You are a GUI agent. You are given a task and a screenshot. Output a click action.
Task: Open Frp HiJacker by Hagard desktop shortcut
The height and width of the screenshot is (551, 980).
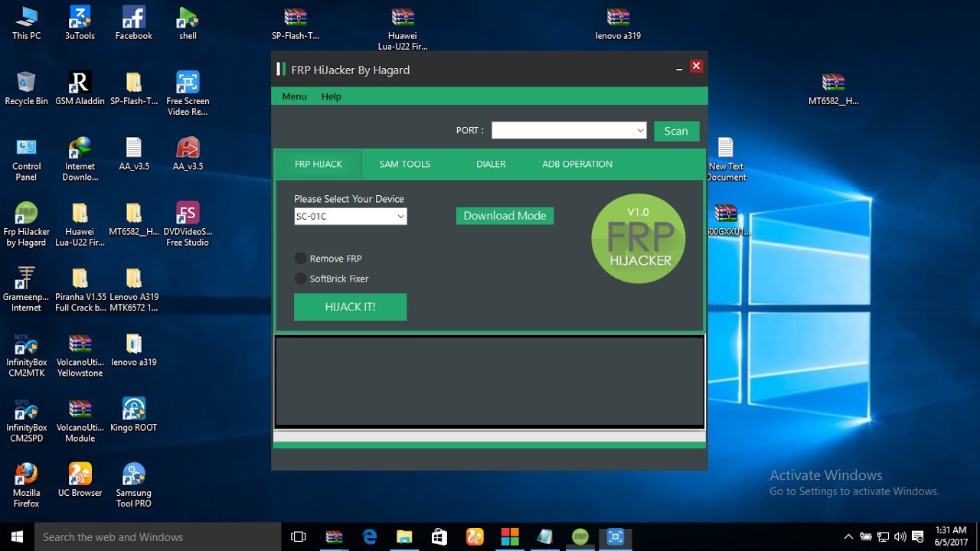(x=26, y=224)
